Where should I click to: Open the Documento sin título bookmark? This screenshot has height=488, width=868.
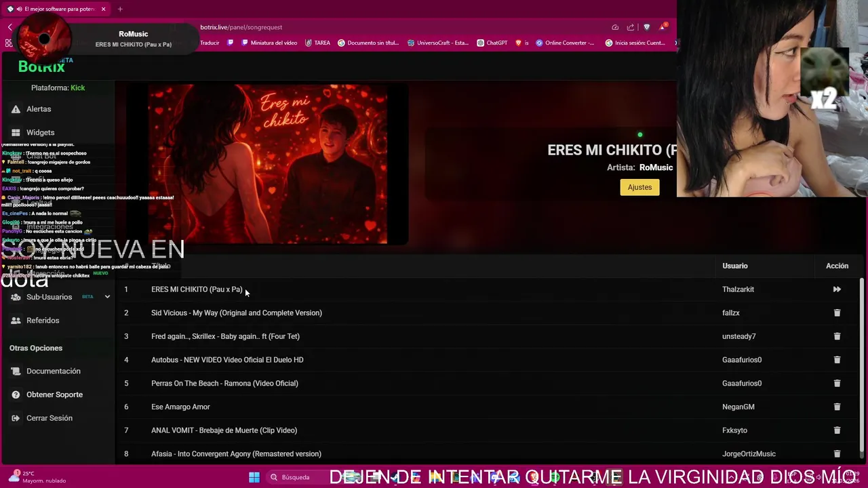point(368,43)
